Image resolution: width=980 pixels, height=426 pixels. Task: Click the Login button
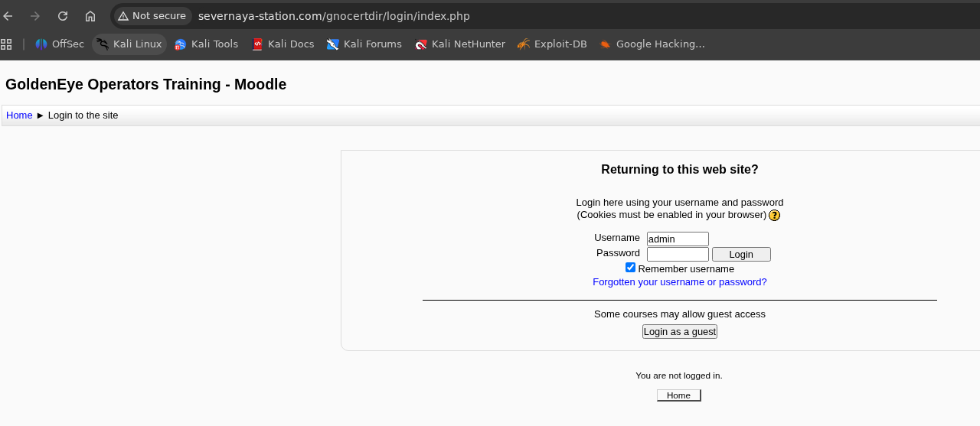(x=741, y=255)
